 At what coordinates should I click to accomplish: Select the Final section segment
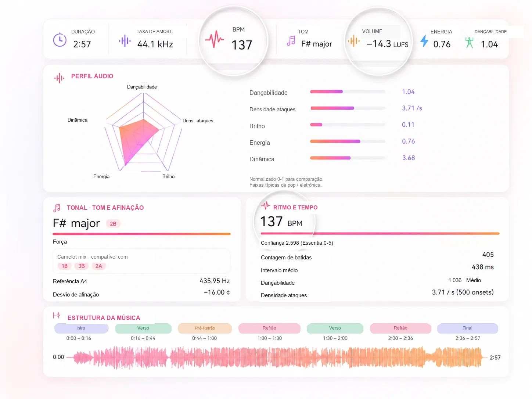467,328
